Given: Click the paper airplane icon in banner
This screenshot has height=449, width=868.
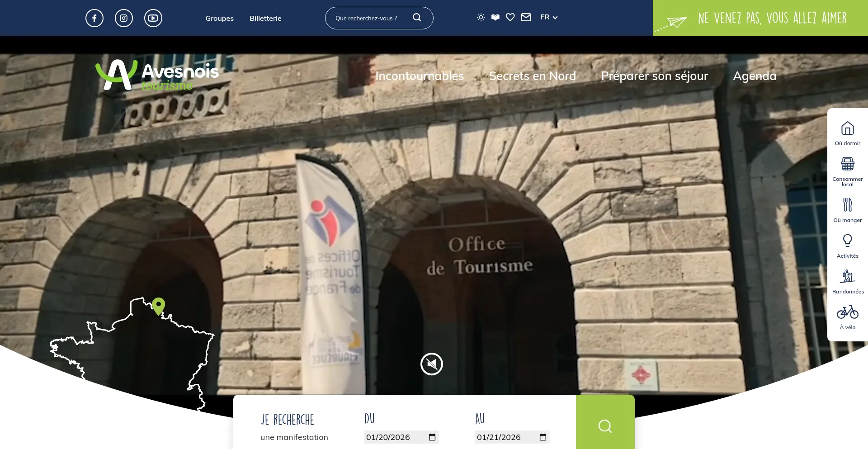Looking at the screenshot, I should [677, 21].
